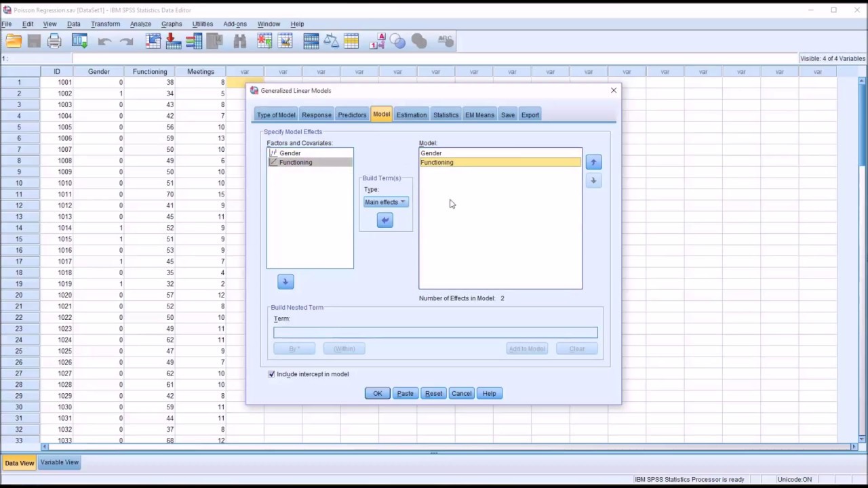Switch to Data View tab
Viewport: 868px width, 488px height.
19,463
